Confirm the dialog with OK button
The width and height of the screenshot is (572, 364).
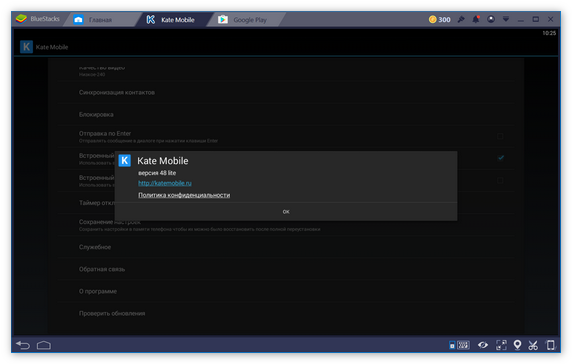[286, 212]
